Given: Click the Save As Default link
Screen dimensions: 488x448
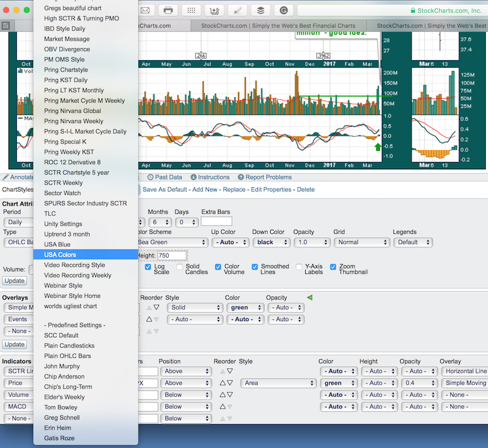Looking at the screenshot, I should pos(165,190).
